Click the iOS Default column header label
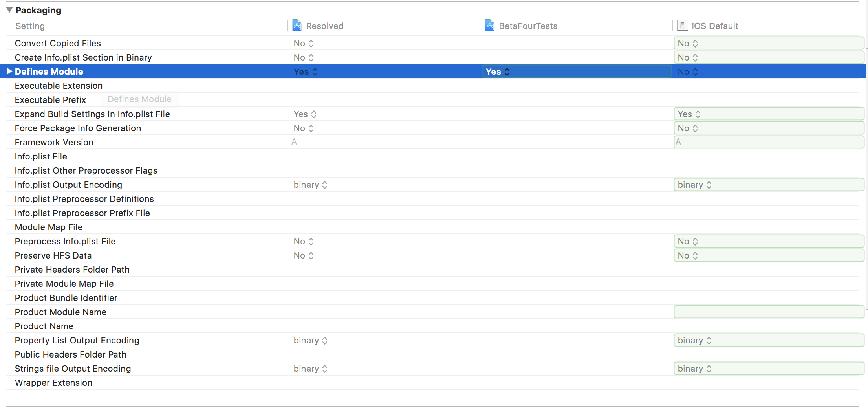The width and height of the screenshot is (868, 407). point(715,26)
